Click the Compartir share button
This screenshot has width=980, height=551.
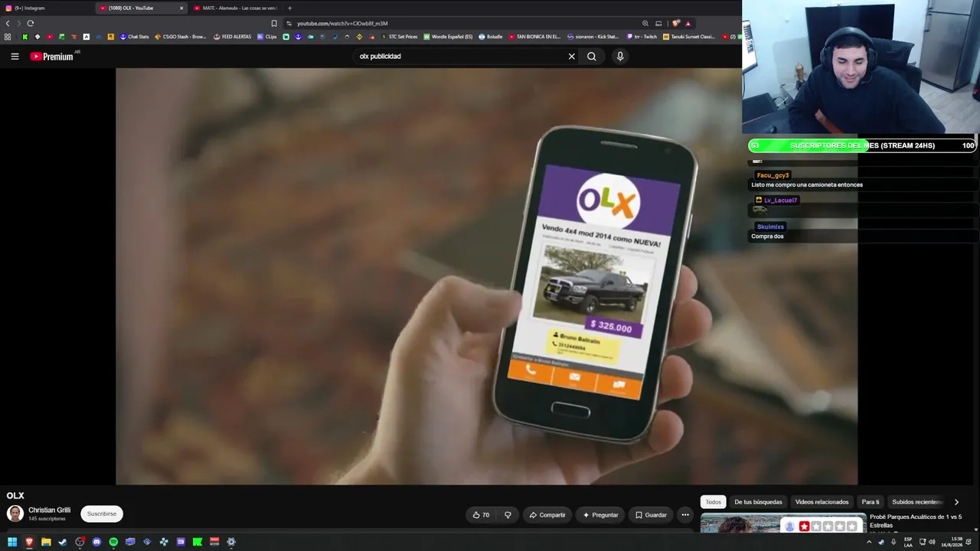(x=547, y=515)
